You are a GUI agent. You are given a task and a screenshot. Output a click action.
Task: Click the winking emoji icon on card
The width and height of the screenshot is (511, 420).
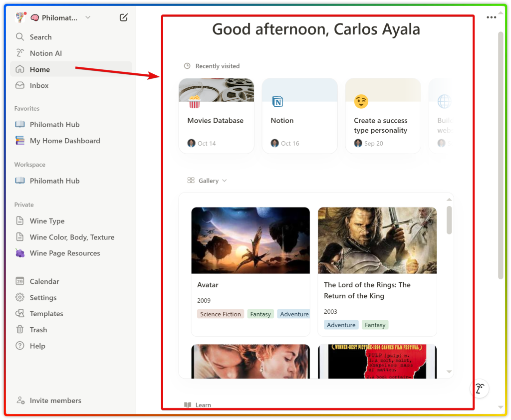coord(361,101)
